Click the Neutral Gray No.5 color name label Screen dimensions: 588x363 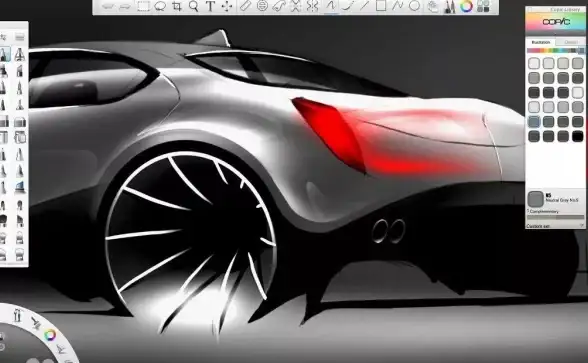coord(561,200)
